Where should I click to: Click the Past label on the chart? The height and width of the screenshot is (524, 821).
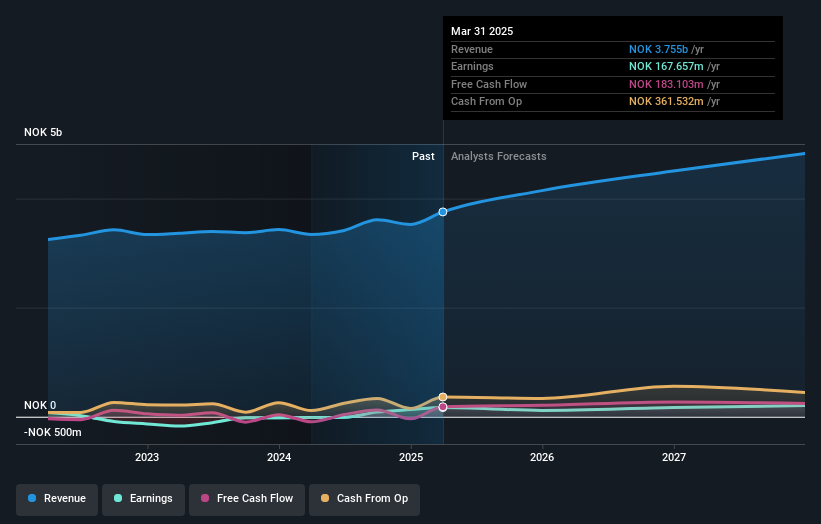423,156
